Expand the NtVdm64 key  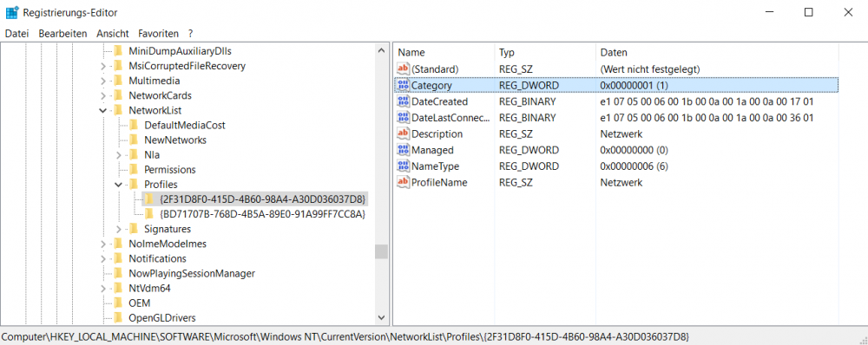pos(103,289)
